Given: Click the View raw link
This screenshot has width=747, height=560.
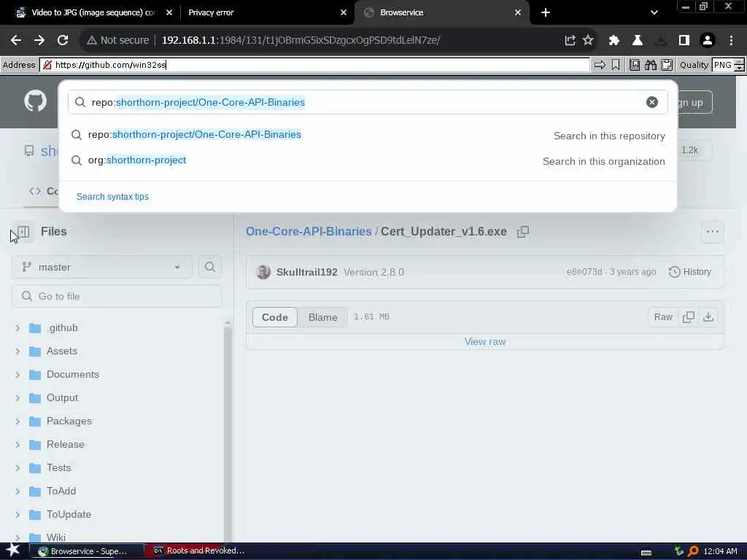Looking at the screenshot, I should click(485, 341).
